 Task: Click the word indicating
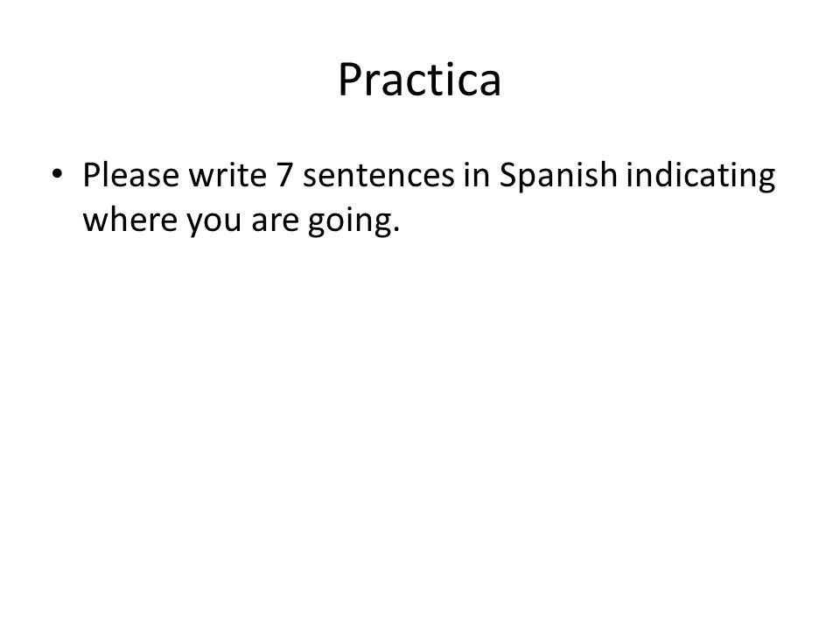(701, 176)
